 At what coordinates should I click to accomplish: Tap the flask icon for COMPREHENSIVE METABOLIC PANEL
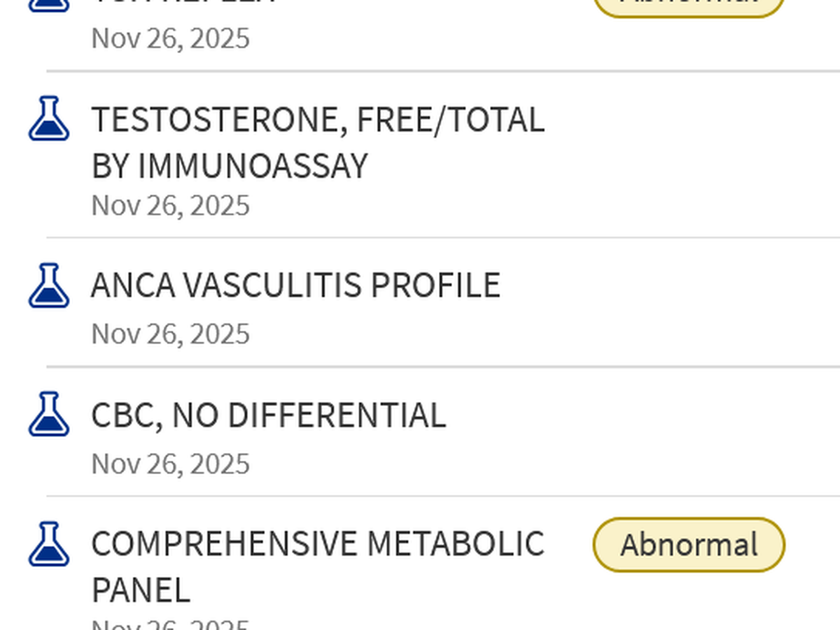coord(49,544)
